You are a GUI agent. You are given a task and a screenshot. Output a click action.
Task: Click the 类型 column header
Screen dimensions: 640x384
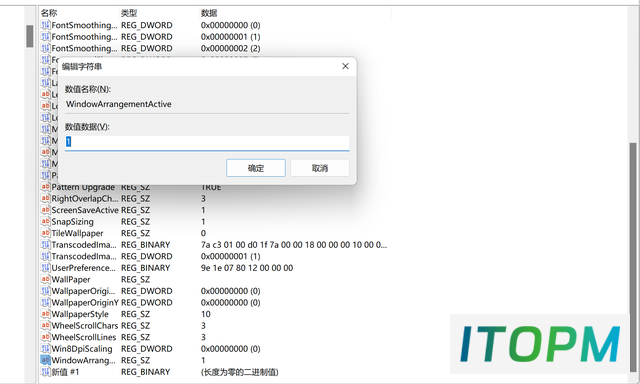(129, 13)
